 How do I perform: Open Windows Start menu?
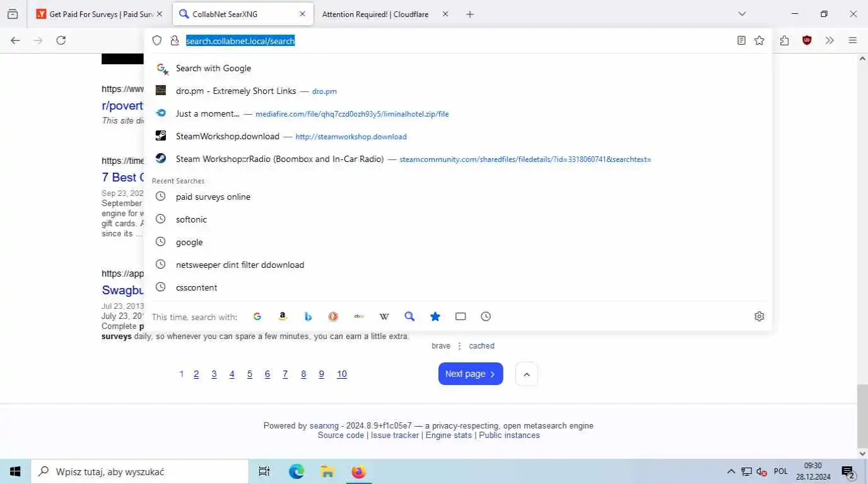tap(15, 471)
